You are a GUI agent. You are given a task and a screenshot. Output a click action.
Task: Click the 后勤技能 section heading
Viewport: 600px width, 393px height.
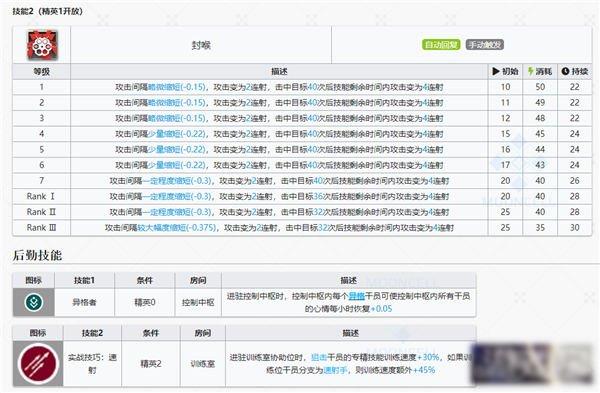[37, 255]
